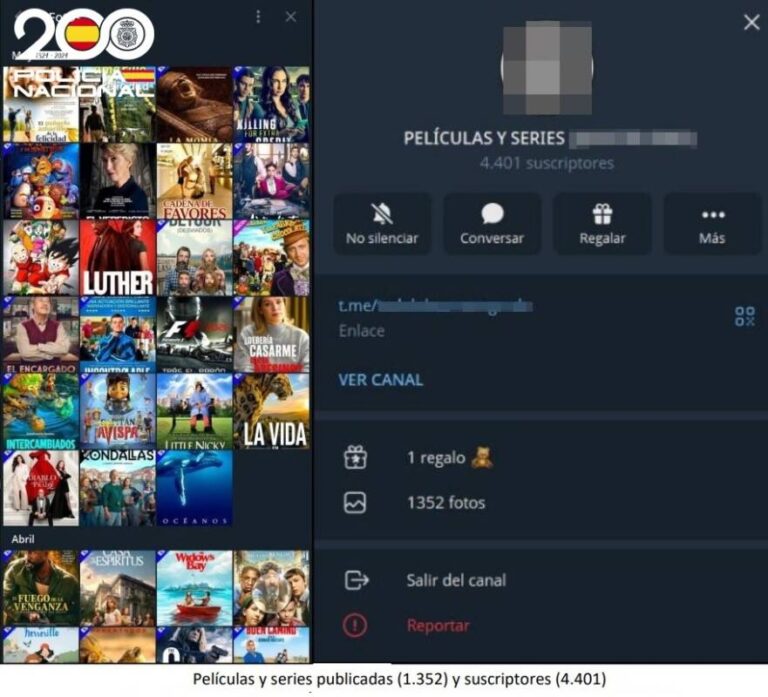Click the red report warning icon
The image size is (768, 697).
point(355,625)
